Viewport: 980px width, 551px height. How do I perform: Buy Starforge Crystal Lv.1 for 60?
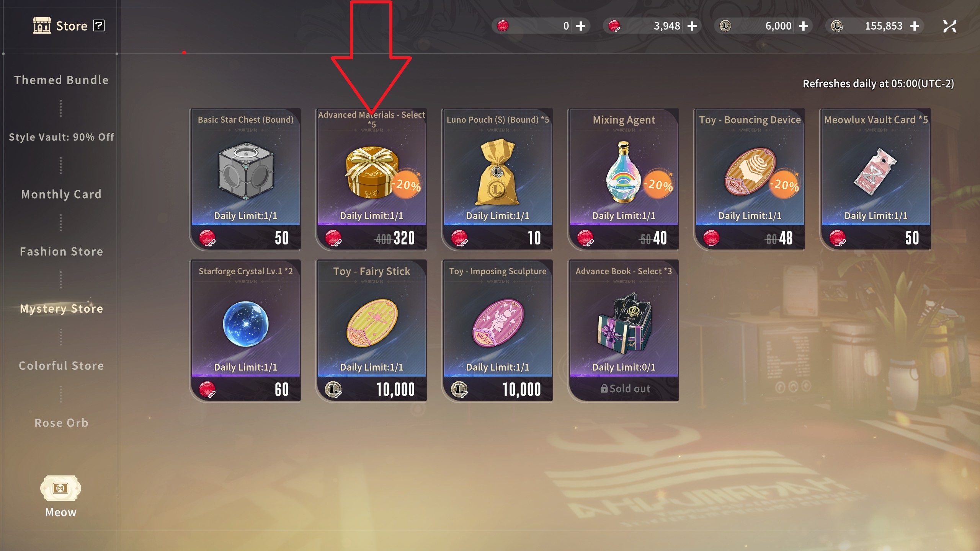pos(245,389)
